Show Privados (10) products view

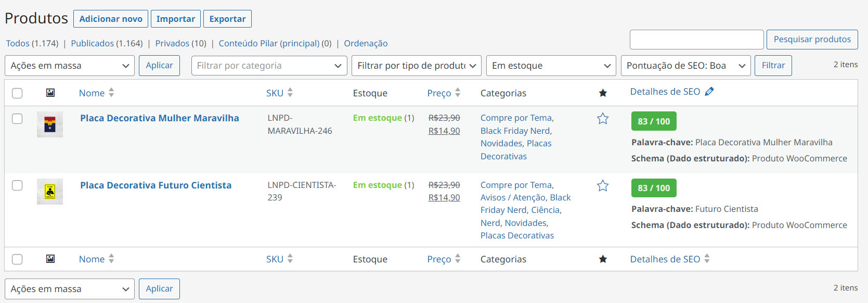click(x=180, y=43)
